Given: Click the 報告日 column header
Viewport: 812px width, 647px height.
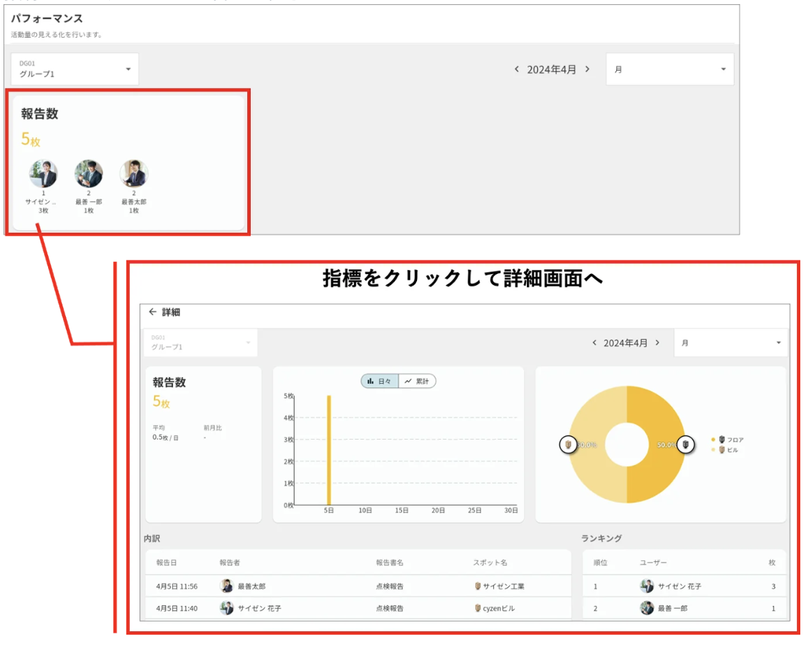Looking at the screenshot, I should click(167, 563).
